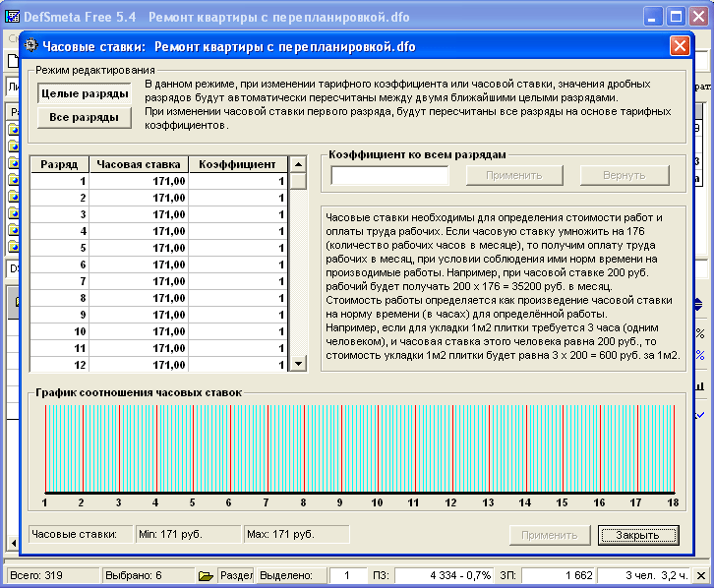
Task: Click the "Часовая ставка" column header
Action: pyautogui.click(x=139, y=164)
